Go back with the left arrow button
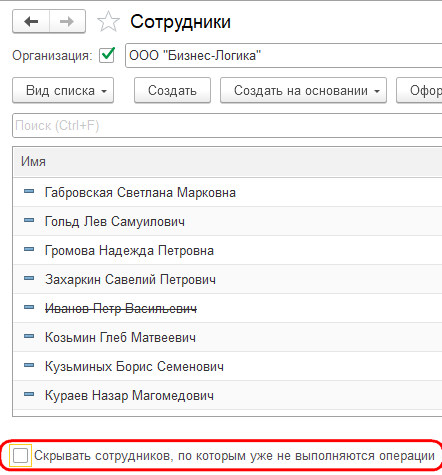Screen dimensions: 442x475 [31, 22]
